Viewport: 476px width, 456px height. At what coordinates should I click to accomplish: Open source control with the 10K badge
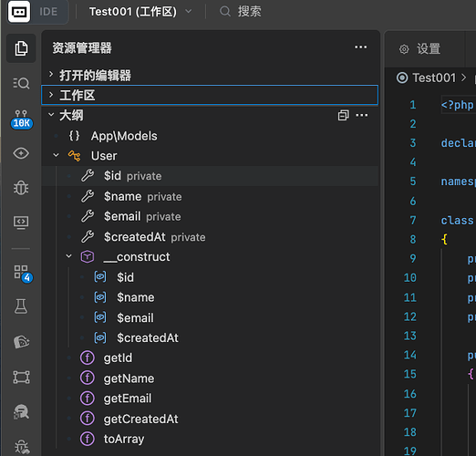pyautogui.click(x=21, y=119)
